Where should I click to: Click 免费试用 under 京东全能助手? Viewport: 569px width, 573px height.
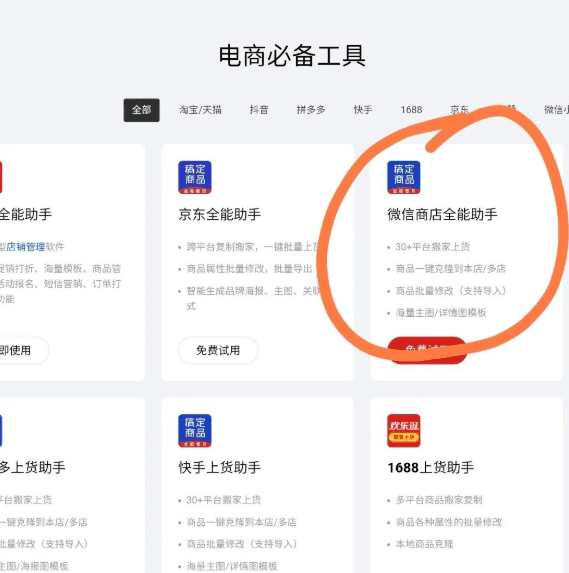pyautogui.click(x=218, y=350)
